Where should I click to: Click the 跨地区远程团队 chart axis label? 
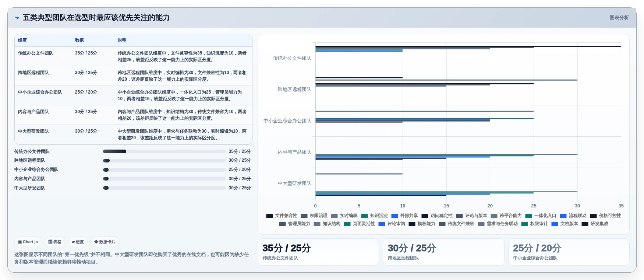point(294,90)
